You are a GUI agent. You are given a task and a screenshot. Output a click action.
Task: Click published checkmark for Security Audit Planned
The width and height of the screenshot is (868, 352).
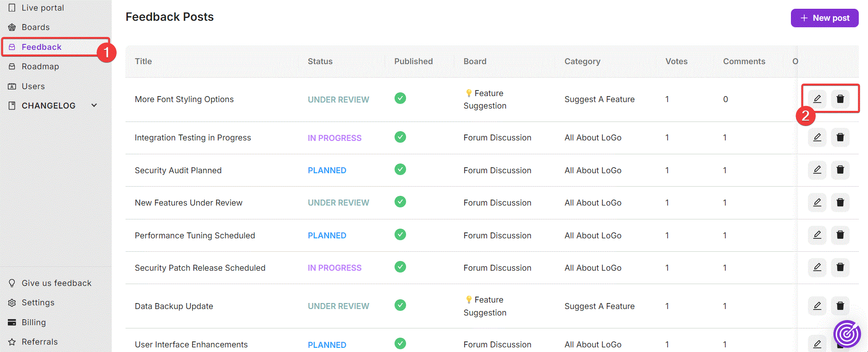click(400, 170)
